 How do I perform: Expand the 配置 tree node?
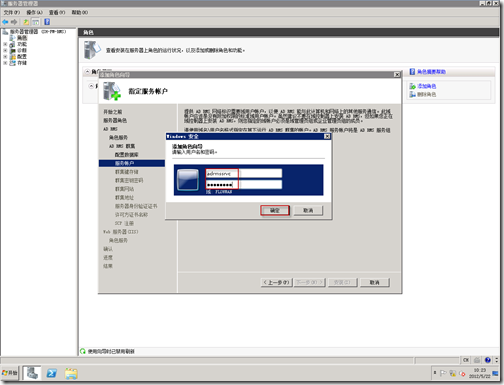point(5,57)
